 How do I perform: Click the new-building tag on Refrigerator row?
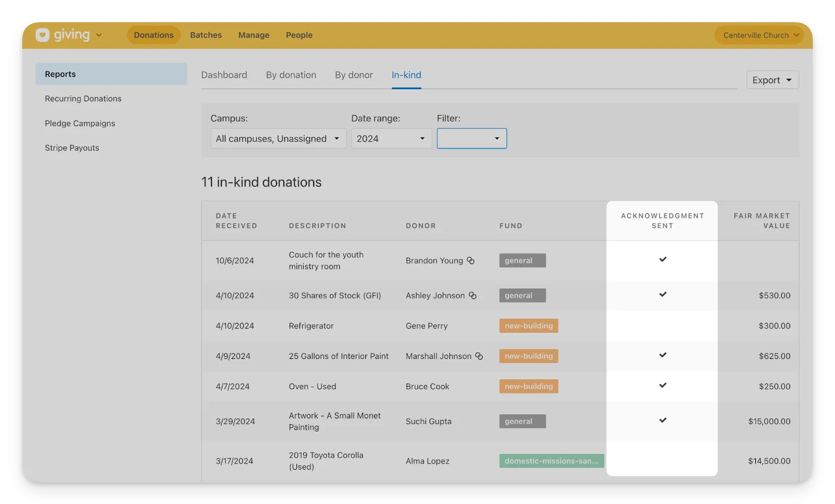pos(528,326)
